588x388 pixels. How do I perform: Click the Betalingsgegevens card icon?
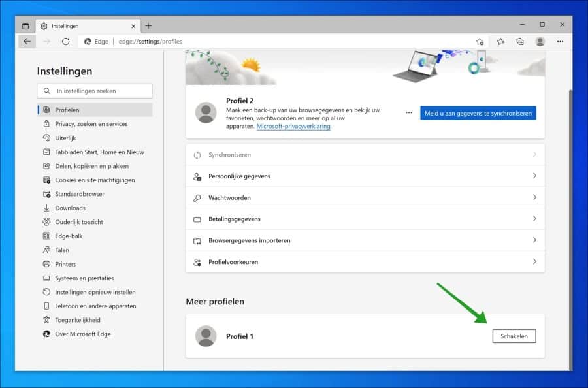(x=197, y=219)
